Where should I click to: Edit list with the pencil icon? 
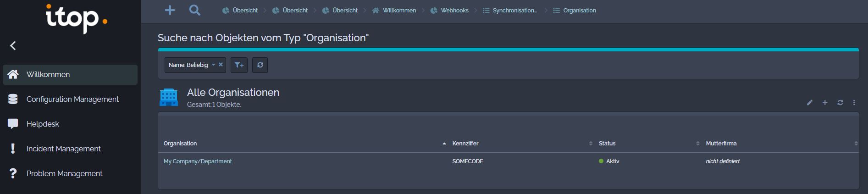coord(810,103)
